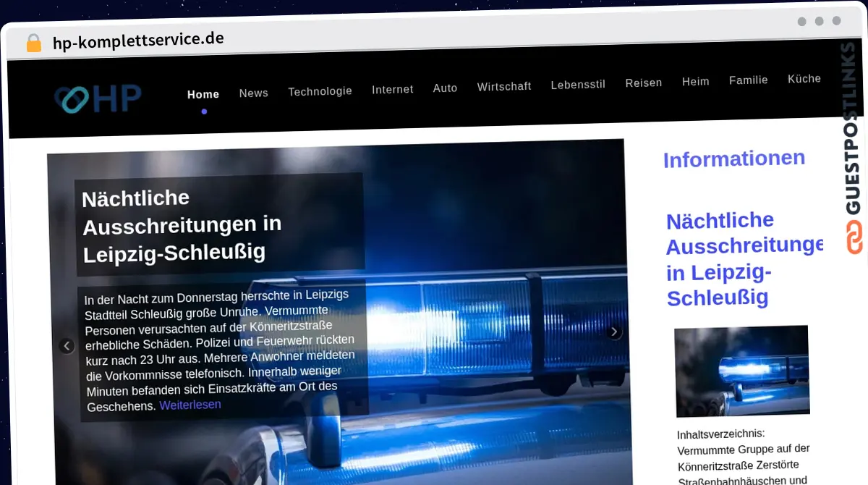Open the Reisen menu item
Screen dimensions: 868x485
[644, 83]
